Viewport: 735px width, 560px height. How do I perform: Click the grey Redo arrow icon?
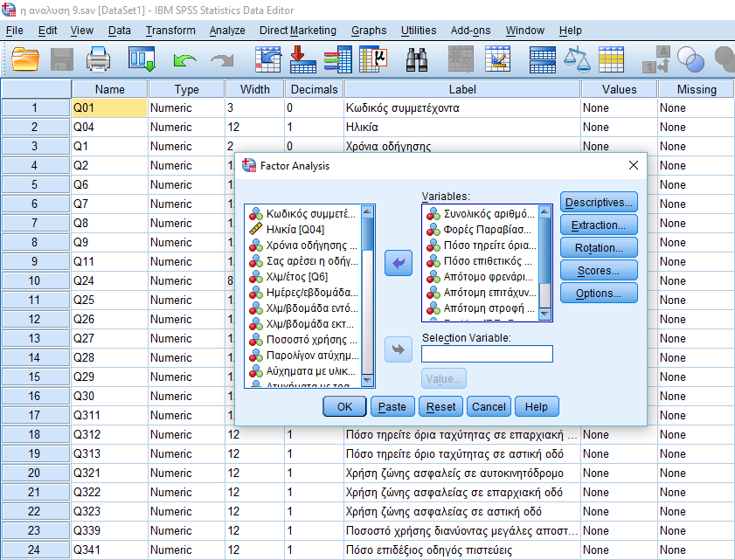(x=222, y=60)
